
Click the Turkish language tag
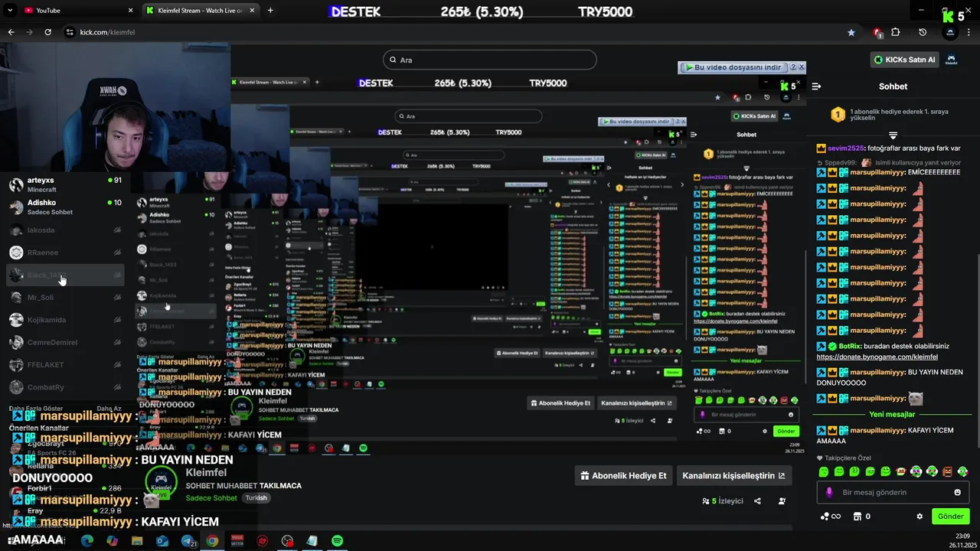(256, 498)
